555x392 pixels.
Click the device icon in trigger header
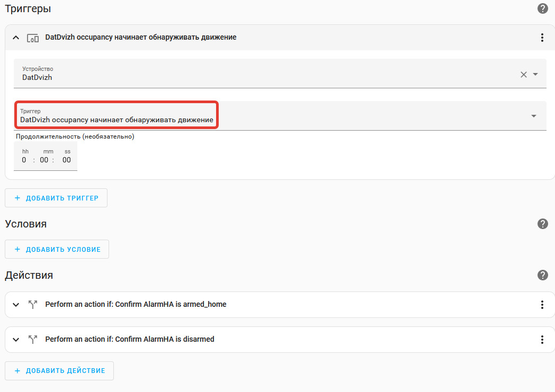click(x=33, y=38)
